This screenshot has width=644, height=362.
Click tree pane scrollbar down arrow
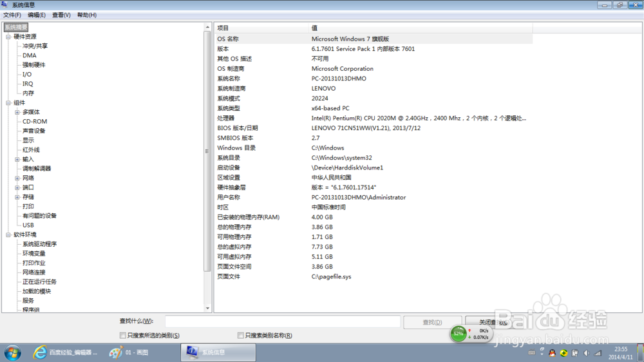(x=207, y=308)
